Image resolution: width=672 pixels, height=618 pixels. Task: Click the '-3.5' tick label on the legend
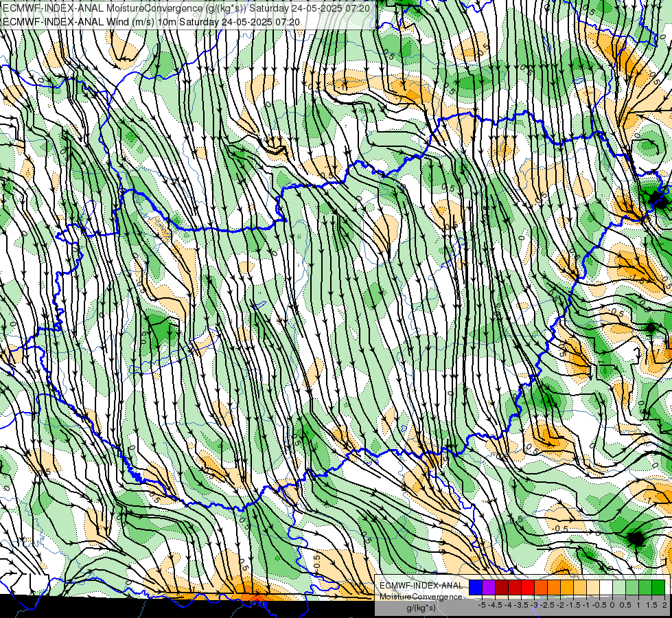coord(521,605)
